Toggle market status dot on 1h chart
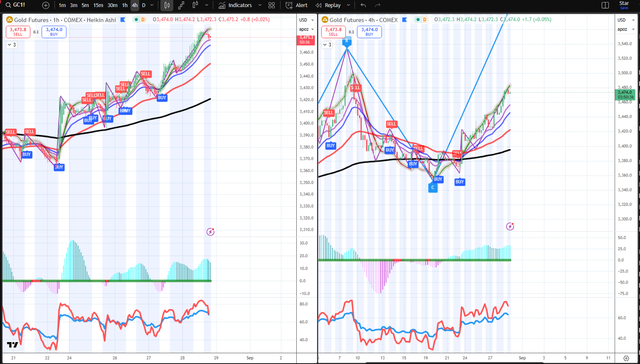 (136, 20)
